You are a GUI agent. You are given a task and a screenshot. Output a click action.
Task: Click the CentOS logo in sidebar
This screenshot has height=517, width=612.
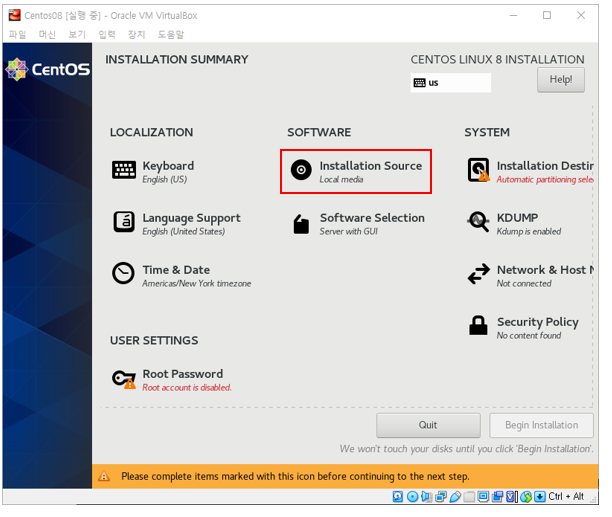[48, 69]
